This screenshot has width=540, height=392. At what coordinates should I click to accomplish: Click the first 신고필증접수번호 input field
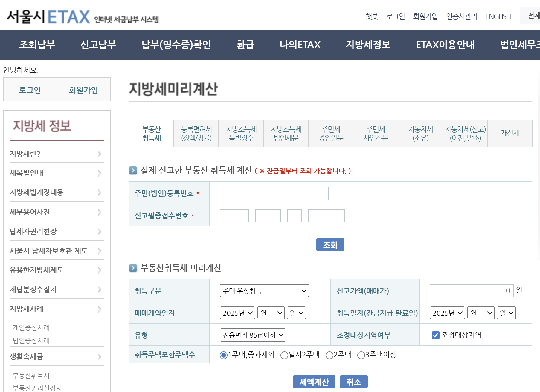click(234, 215)
